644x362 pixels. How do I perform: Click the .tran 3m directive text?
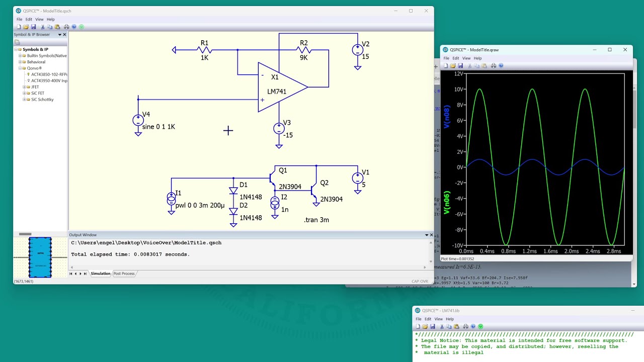316,220
